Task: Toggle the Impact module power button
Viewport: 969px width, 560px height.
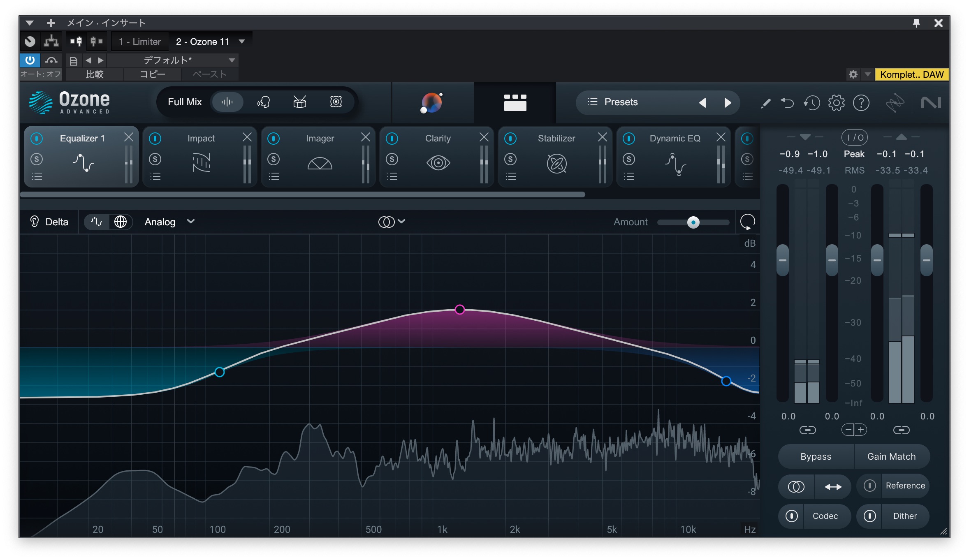Action: 155,139
